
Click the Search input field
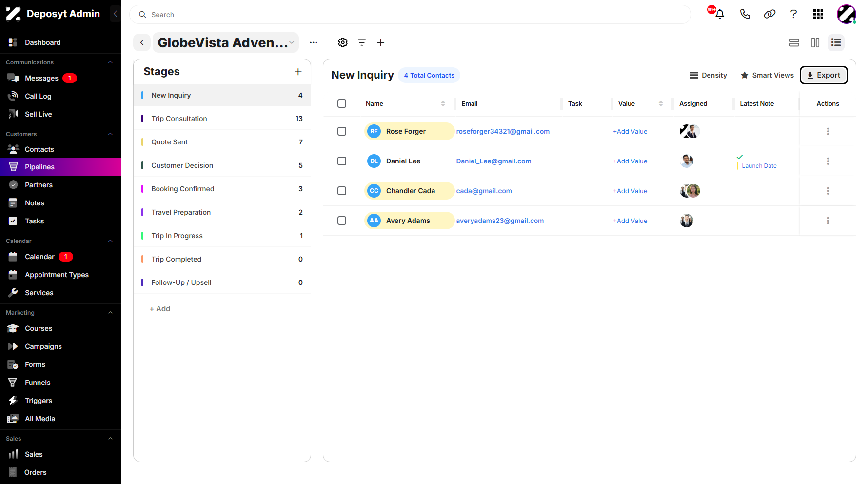410,15
